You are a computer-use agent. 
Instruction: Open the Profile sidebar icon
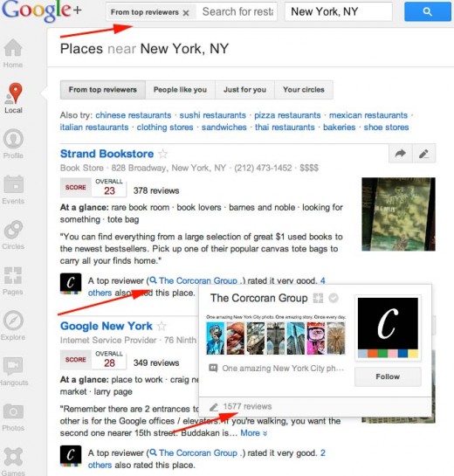(13, 139)
